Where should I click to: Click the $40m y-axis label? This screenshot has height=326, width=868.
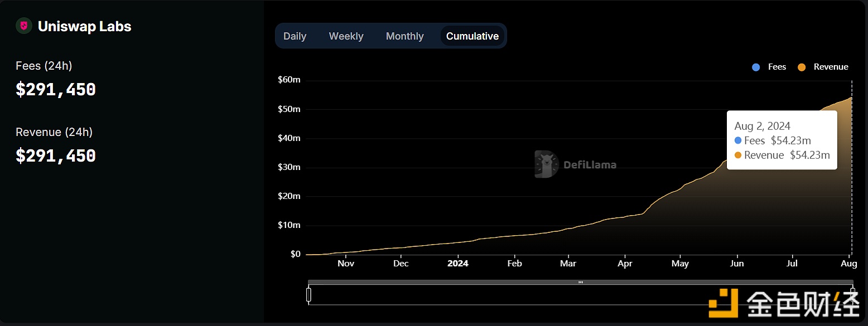(289, 138)
